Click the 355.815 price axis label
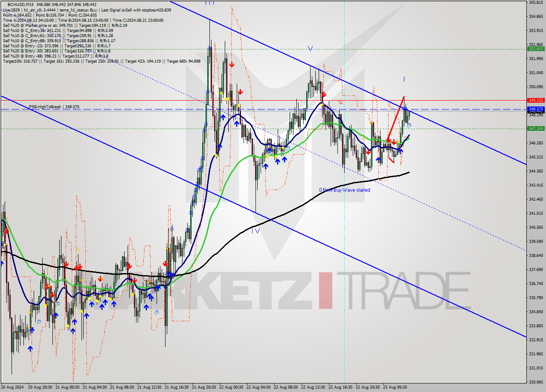This screenshot has height=392, width=546. (x=536, y=2)
